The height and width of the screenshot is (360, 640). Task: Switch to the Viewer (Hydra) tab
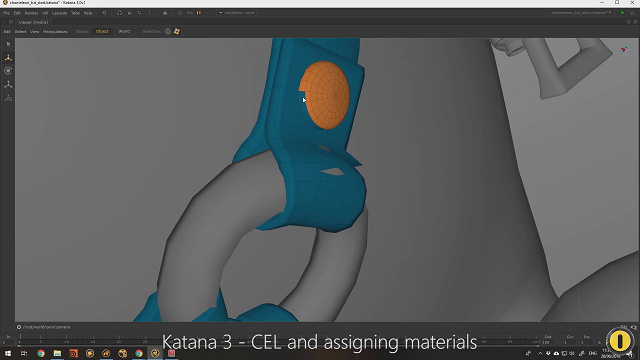[33, 22]
